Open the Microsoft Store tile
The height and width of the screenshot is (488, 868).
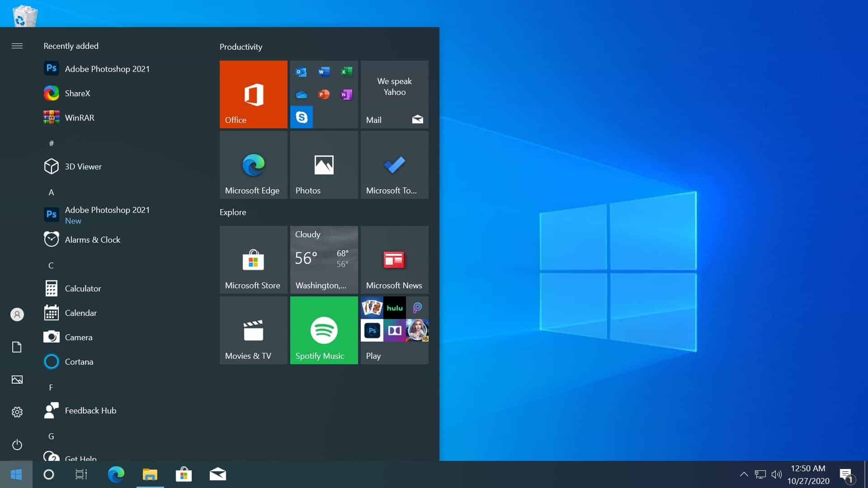click(253, 259)
